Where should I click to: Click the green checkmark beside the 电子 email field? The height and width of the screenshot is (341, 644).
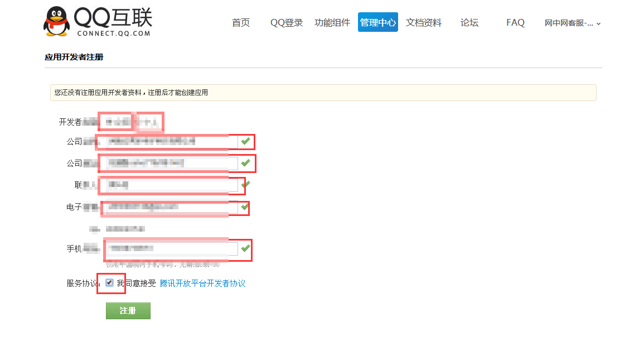click(x=244, y=206)
